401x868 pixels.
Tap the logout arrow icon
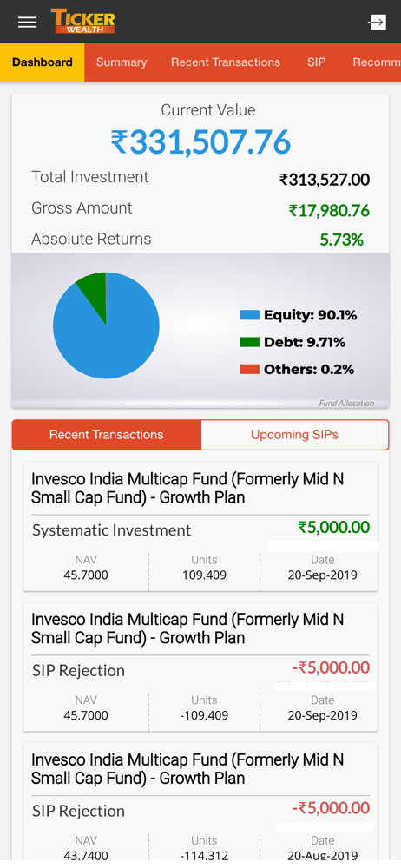click(x=378, y=23)
